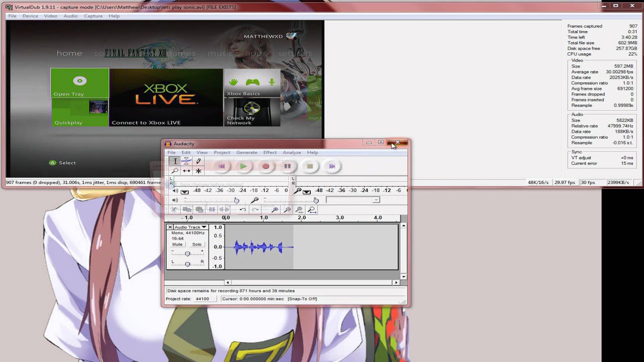Mute the Audio Track

point(178,244)
